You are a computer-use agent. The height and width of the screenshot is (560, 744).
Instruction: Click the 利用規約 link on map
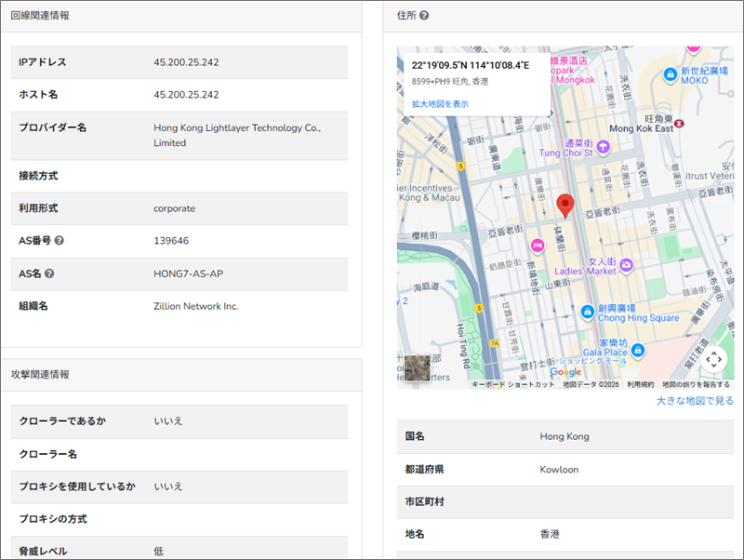coord(640,384)
